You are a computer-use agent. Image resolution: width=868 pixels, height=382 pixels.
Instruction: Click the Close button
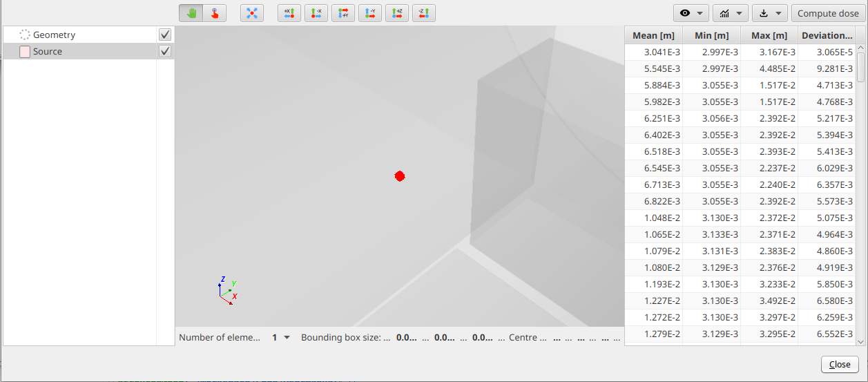pyautogui.click(x=840, y=365)
